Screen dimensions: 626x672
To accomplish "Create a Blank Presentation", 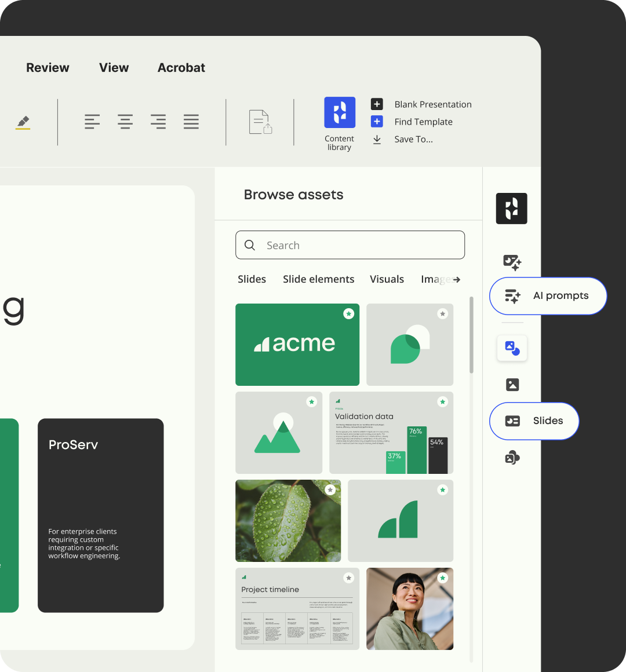I will point(432,104).
